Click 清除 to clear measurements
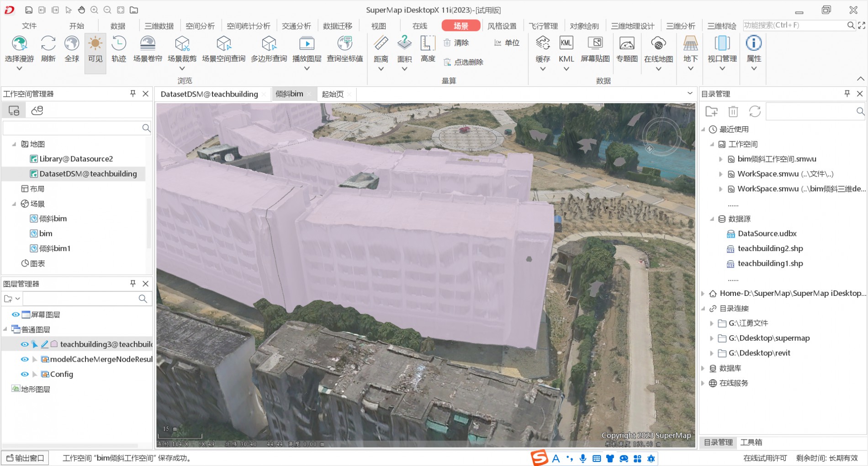The image size is (868, 466). (456, 43)
